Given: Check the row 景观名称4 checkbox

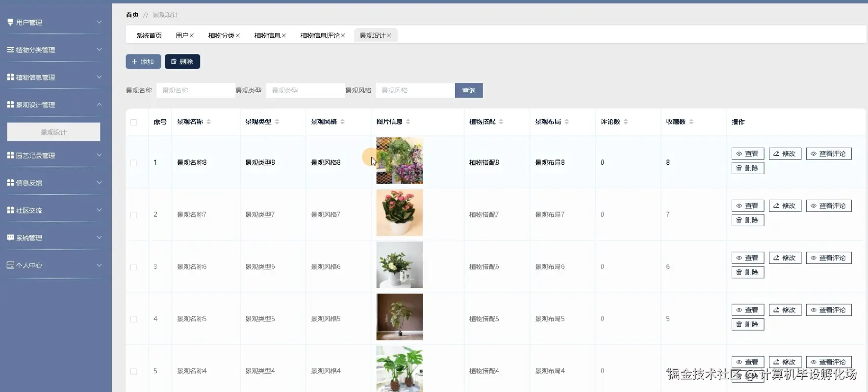Looking at the screenshot, I should [x=134, y=371].
